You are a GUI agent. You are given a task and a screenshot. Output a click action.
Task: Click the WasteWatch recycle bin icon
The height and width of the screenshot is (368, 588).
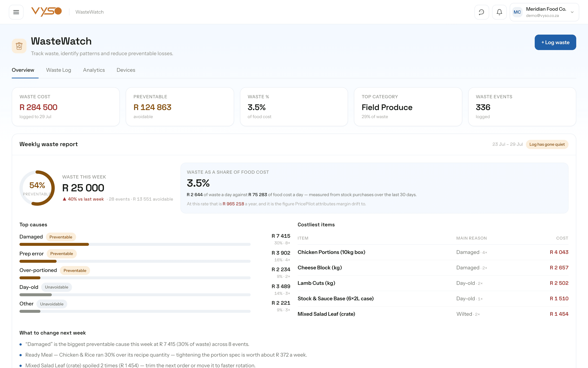(19, 46)
